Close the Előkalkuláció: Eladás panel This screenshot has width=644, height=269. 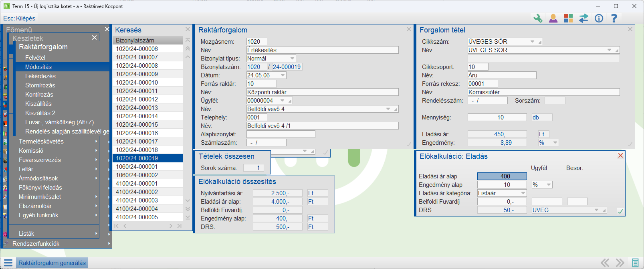[620, 156]
